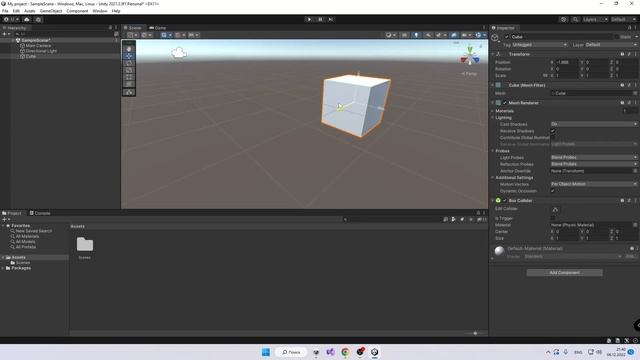Click the orientation gizmo Y axis cone
The width and height of the screenshot is (640, 360).
pyautogui.click(x=470, y=50)
